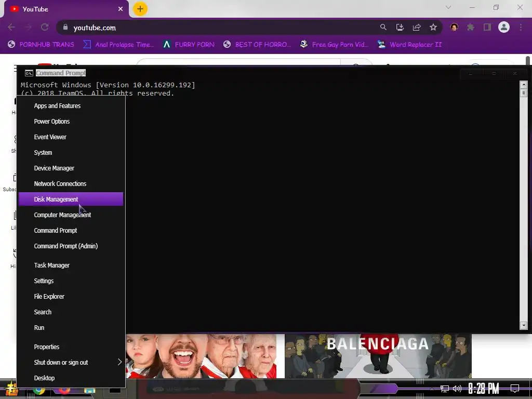
Task: Click the Command Prompt scrollbar thumb
Action: pyautogui.click(x=524, y=92)
